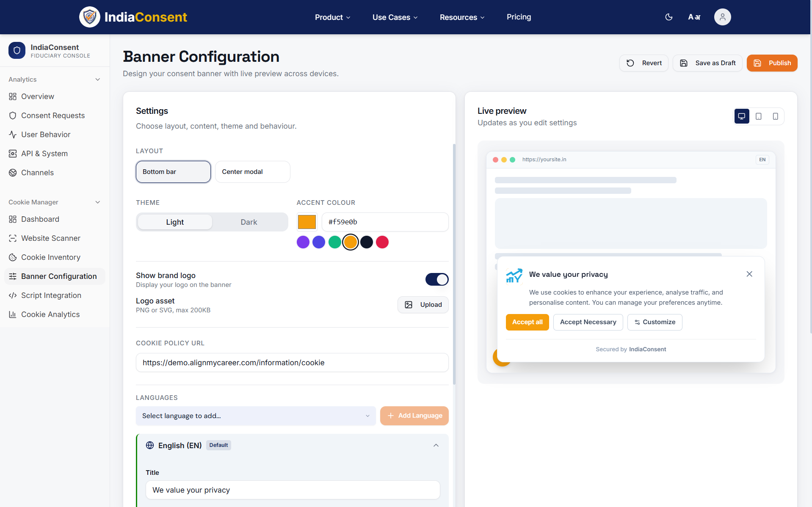Click the Cookie Analytics chart icon

[13, 314]
